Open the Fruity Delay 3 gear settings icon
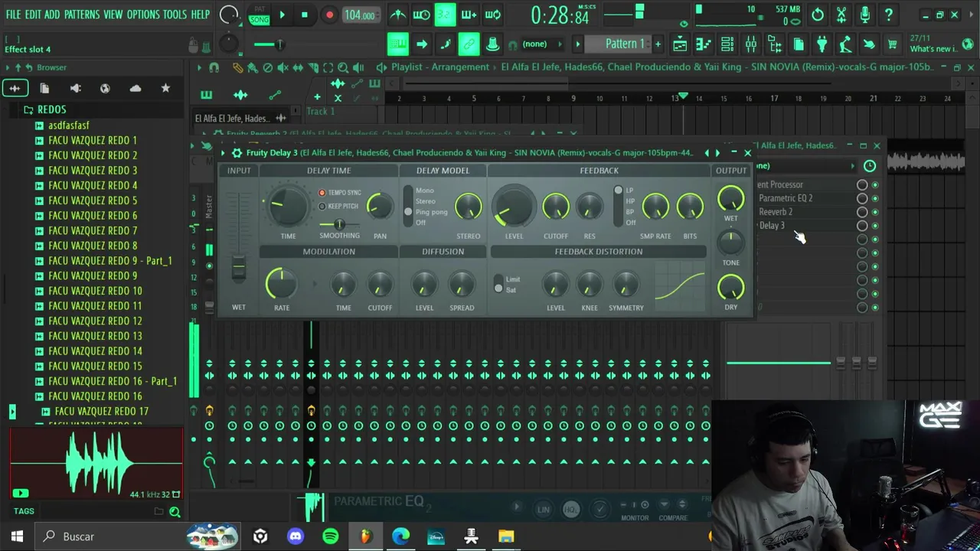This screenshot has width=980, height=551. [x=237, y=153]
